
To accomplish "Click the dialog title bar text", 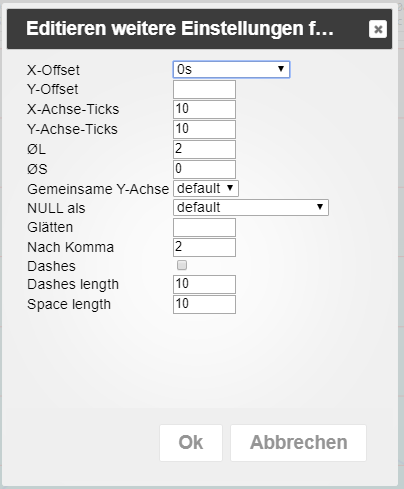I will pyautogui.click(x=180, y=29).
